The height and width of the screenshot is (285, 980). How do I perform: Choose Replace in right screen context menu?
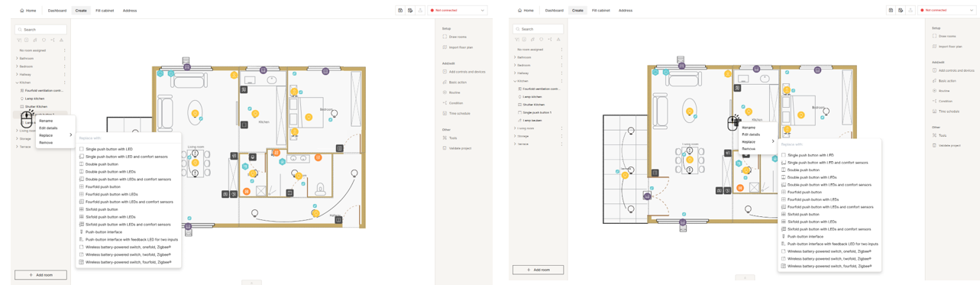tap(749, 141)
